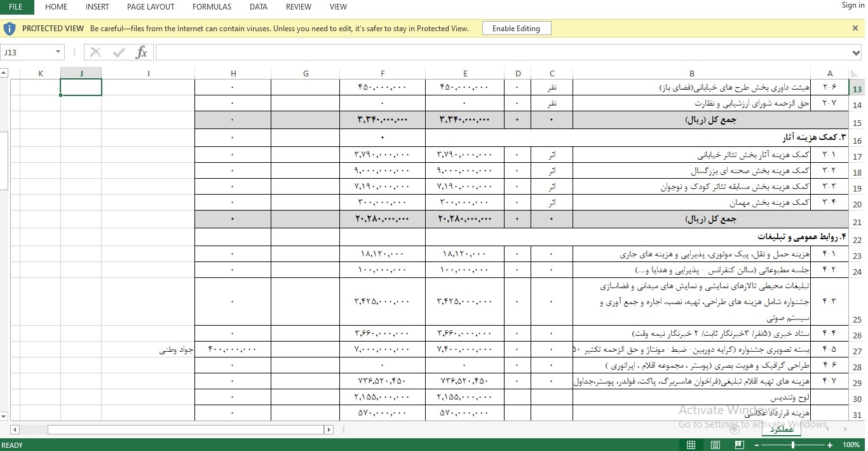Click the zoom slider handle
The image size is (868, 451).
(794, 445)
